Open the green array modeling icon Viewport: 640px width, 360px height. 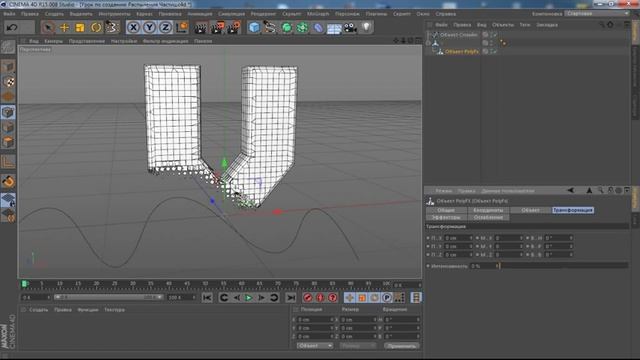pos(302,27)
